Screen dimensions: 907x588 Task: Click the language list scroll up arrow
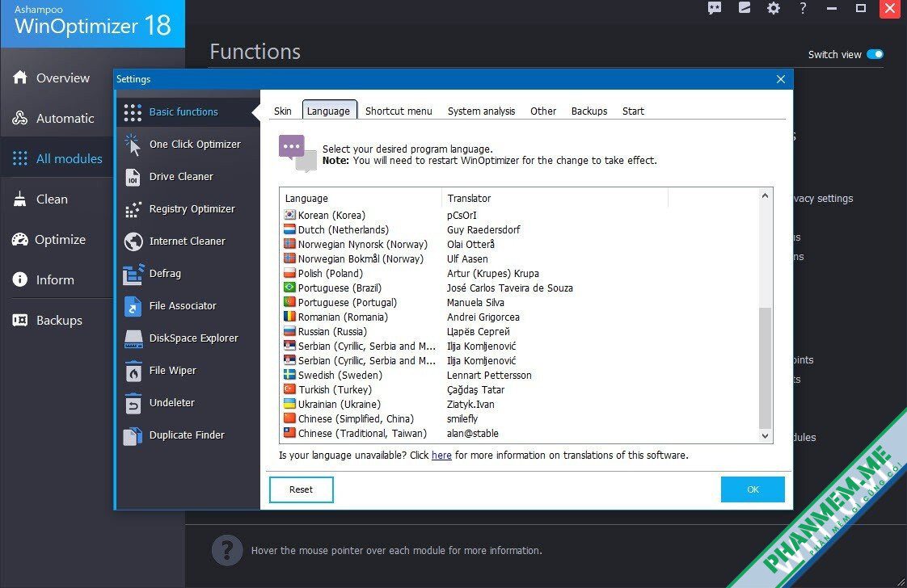[766, 196]
